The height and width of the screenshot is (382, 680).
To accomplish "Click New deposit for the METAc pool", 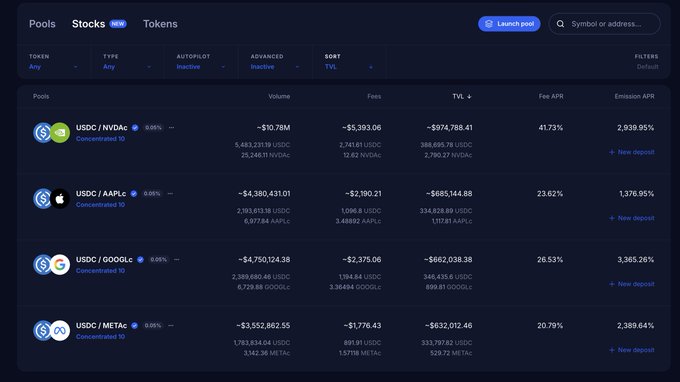I will (632, 350).
